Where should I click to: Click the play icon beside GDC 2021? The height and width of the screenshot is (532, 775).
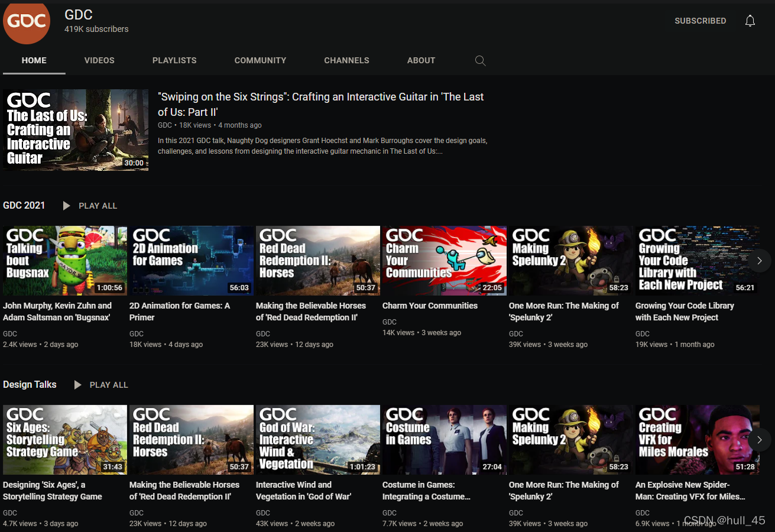(x=66, y=206)
